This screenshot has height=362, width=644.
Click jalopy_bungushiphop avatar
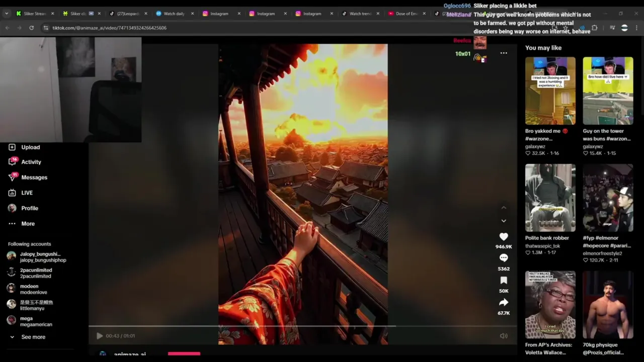tap(11, 256)
